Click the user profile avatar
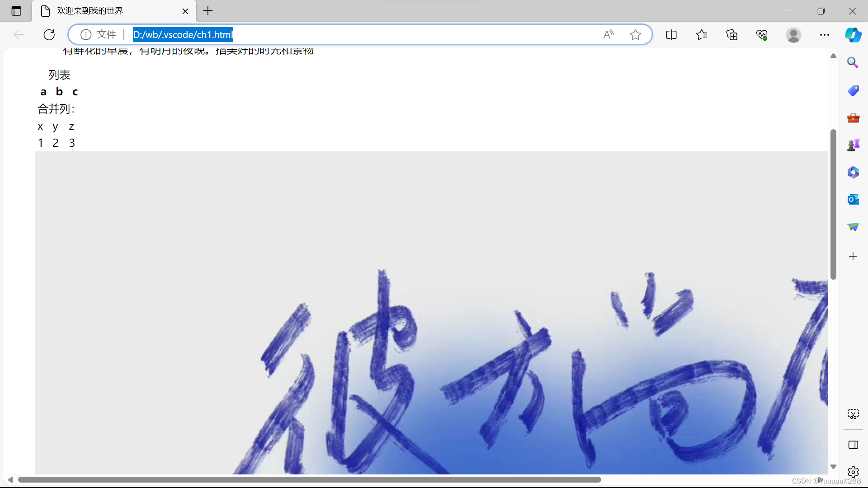 tap(793, 35)
